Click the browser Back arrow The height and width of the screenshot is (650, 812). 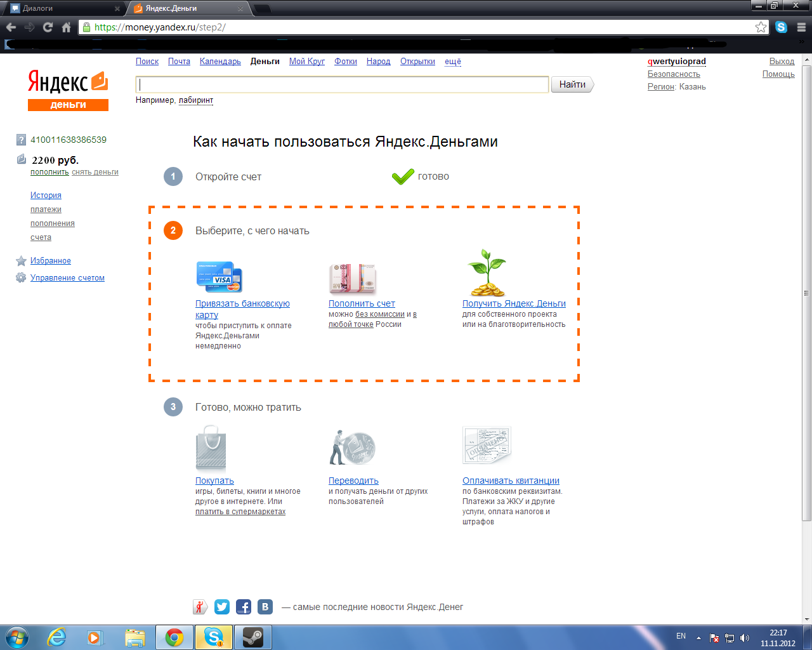tap(11, 27)
